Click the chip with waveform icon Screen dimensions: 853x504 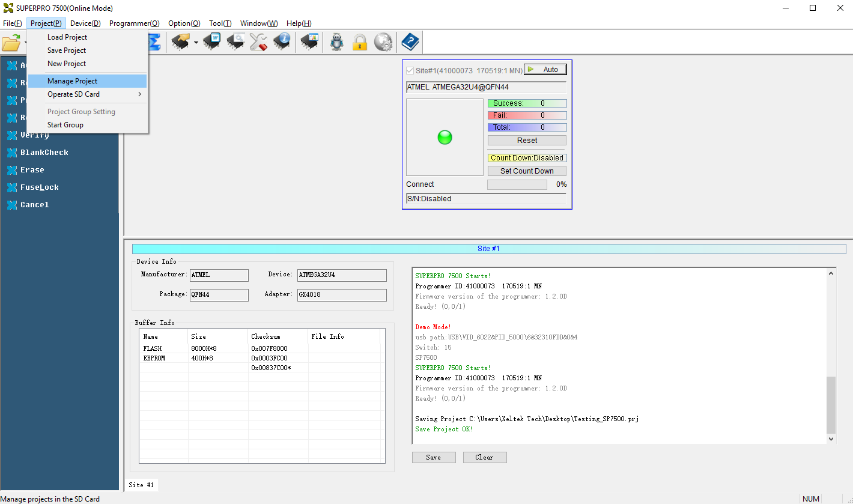pos(309,42)
